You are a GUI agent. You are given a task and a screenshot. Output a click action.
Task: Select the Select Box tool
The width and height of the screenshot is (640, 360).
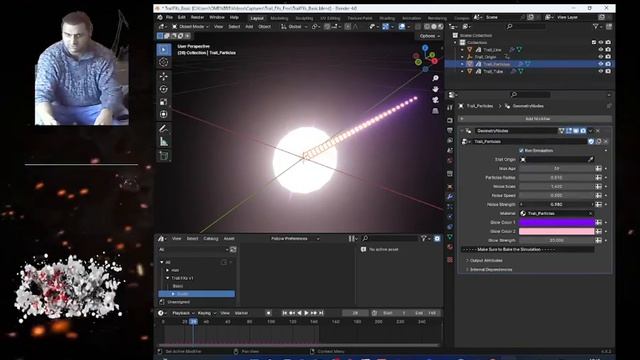tap(164, 50)
